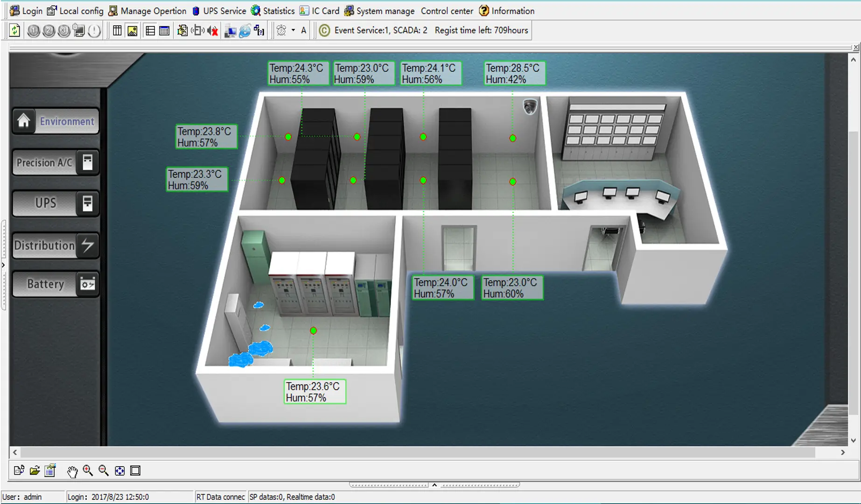Click the zoom out magnifier icon
This screenshot has height=504, width=861.
(104, 470)
